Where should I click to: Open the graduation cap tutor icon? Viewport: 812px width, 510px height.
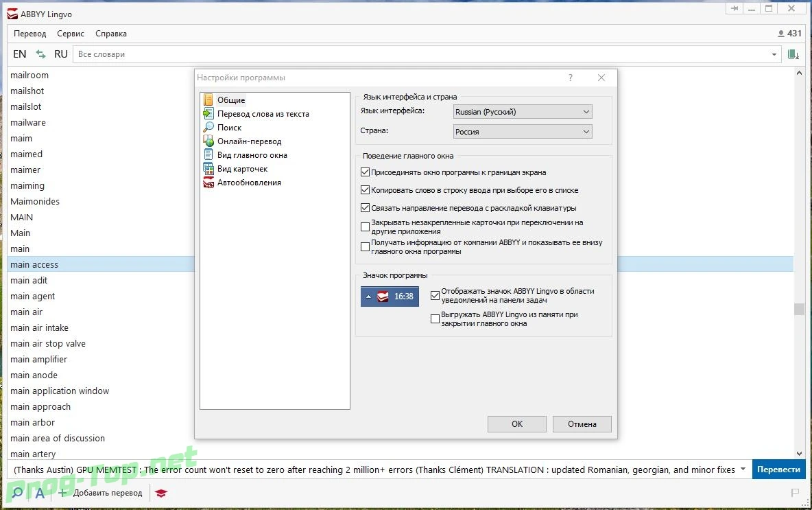161,493
